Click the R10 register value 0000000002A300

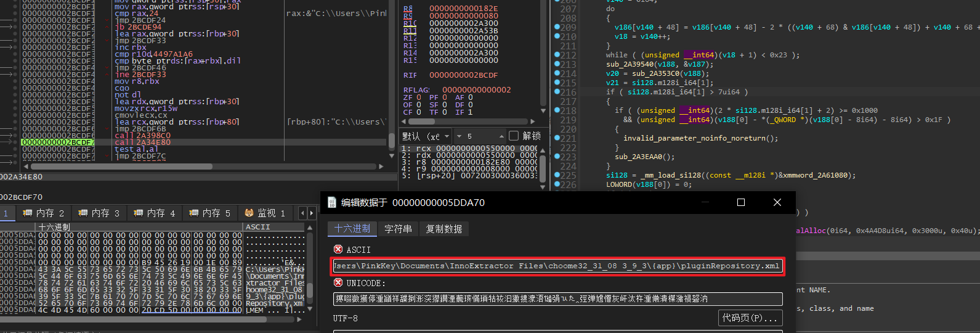[464, 23]
